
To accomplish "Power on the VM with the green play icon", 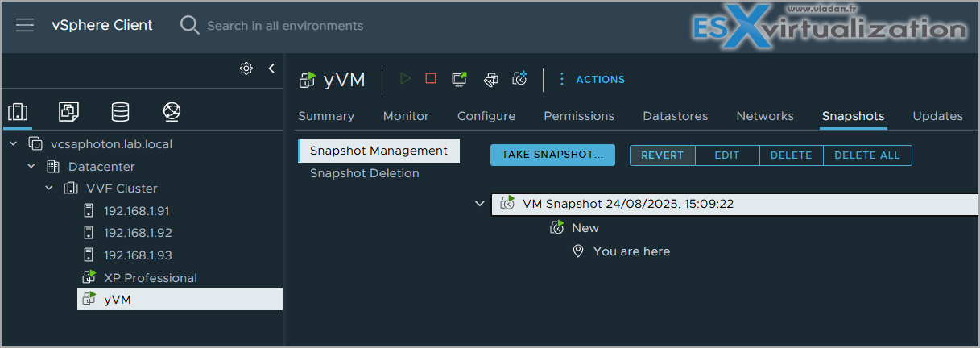I will tap(406, 79).
